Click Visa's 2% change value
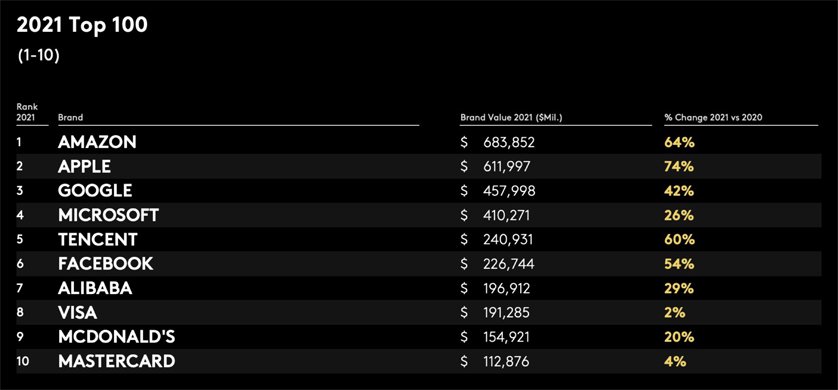This screenshot has height=390, width=838. (x=675, y=313)
